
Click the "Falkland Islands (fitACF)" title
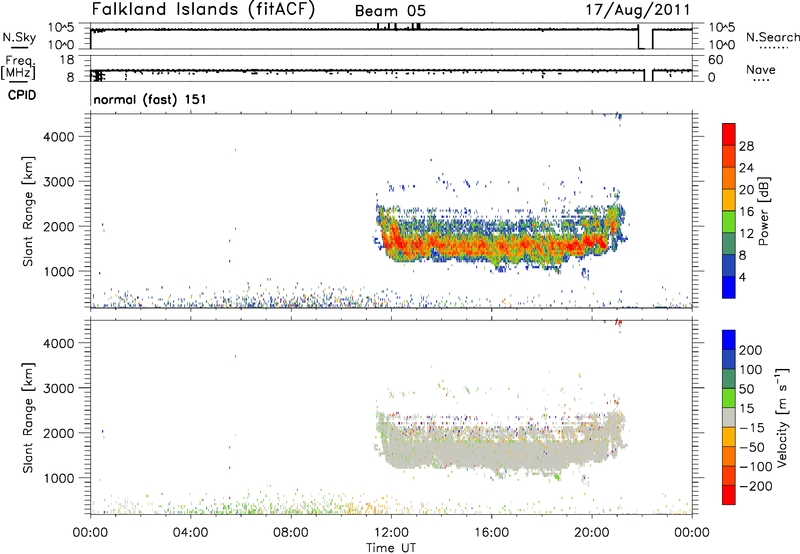click(x=203, y=9)
